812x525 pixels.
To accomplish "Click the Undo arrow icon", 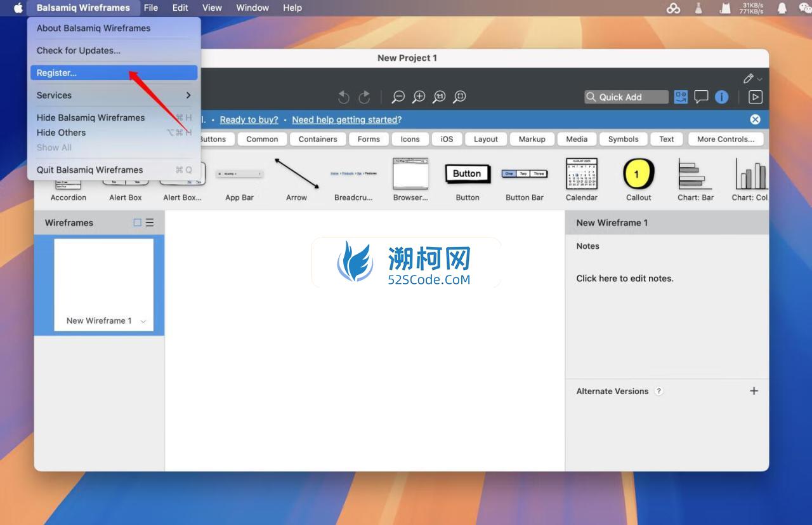I will click(344, 96).
